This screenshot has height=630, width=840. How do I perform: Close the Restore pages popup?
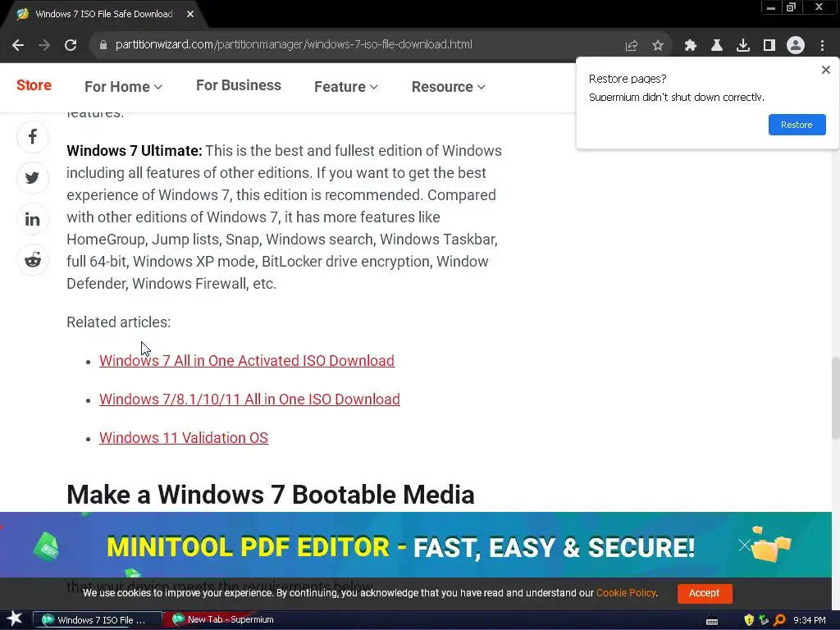825,70
